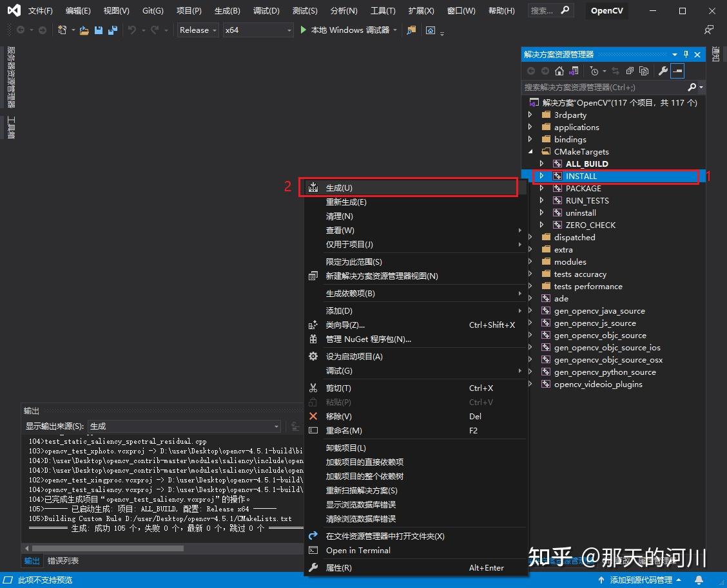Select the solution root node OpenCV
727x588 pixels.
click(619, 102)
